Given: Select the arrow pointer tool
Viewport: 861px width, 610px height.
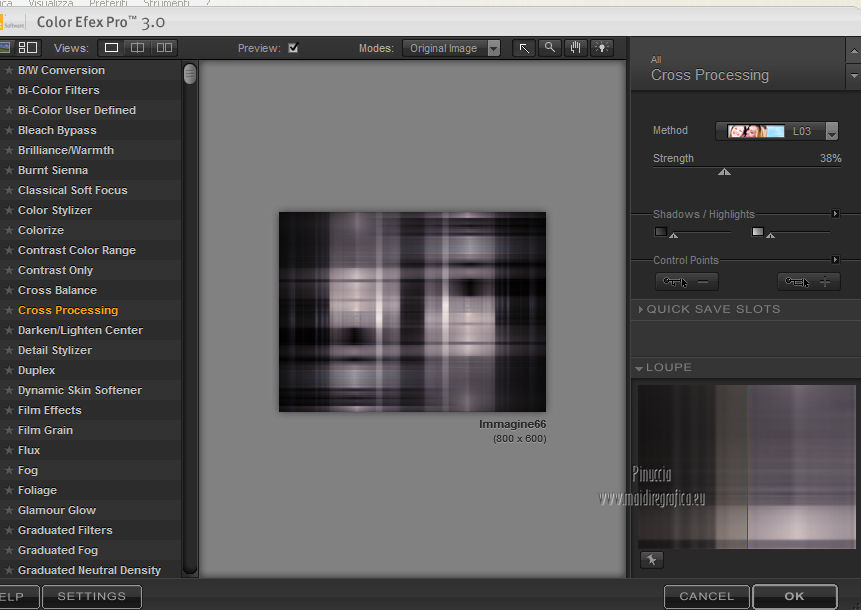Looking at the screenshot, I should 524,48.
